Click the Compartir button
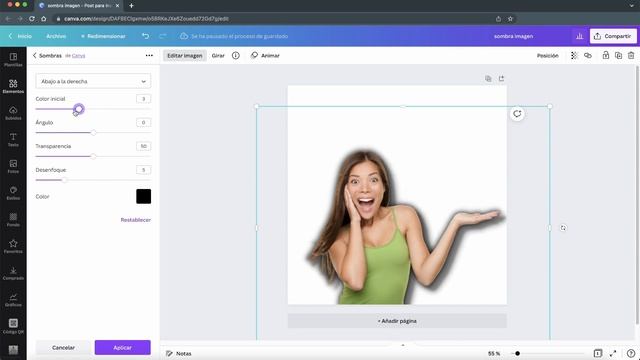 coord(613,36)
